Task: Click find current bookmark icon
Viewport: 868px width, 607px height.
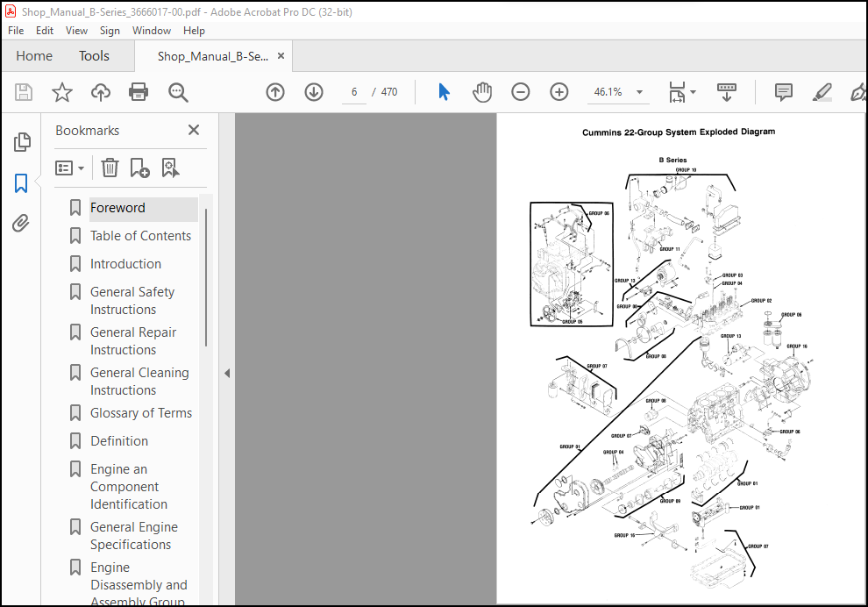Action: (x=170, y=168)
